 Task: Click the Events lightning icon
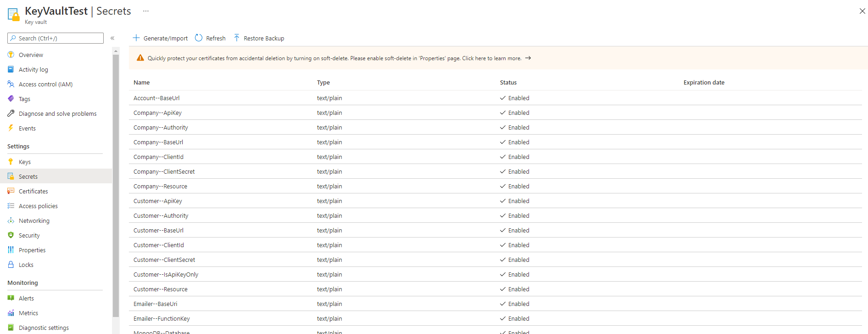click(x=11, y=128)
